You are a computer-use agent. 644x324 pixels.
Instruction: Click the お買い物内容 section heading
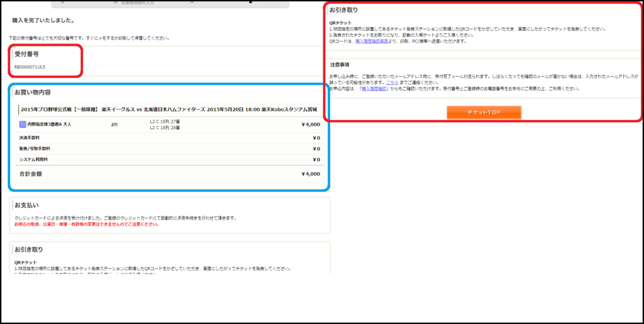pyautogui.click(x=32, y=92)
